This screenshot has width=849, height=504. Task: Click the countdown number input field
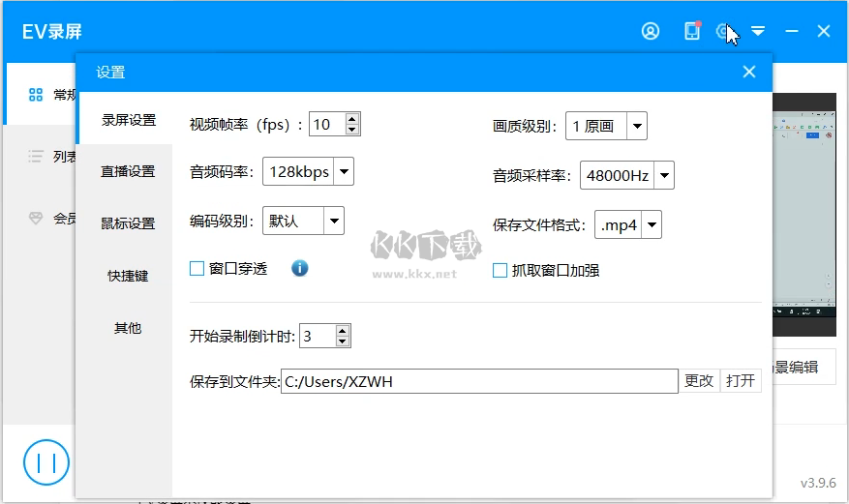[318, 336]
